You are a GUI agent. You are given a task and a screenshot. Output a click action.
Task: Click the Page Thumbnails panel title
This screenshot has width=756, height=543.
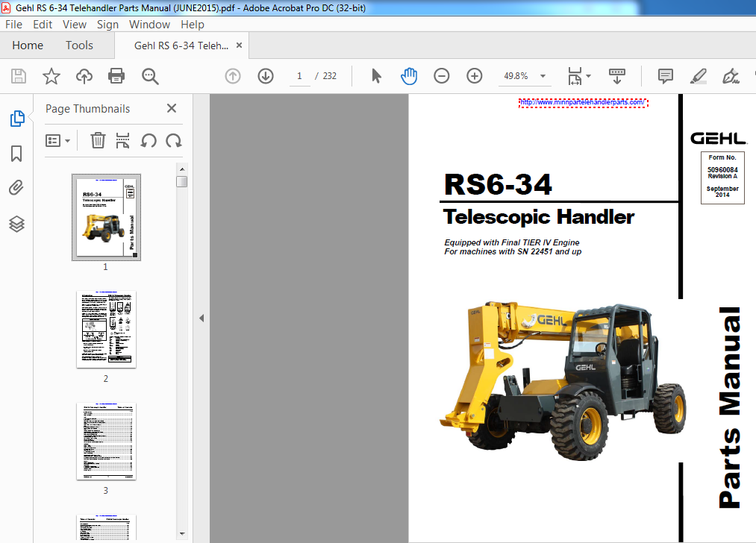click(88, 109)
